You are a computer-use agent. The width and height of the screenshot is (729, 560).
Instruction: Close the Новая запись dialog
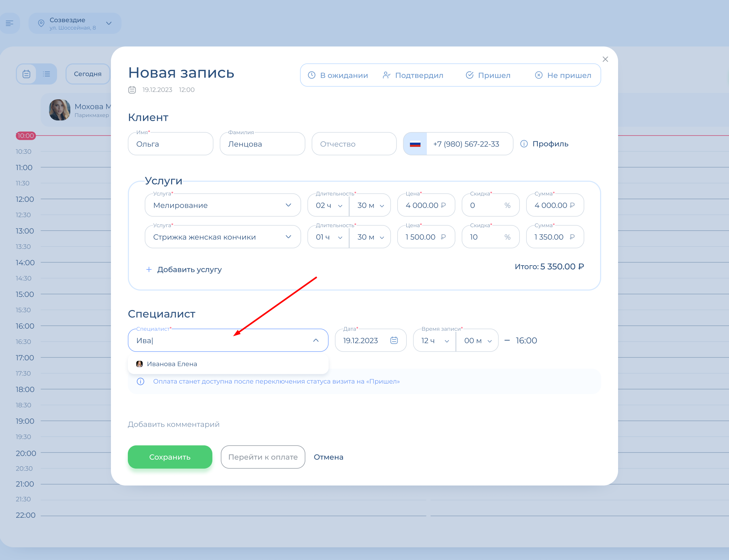point(605,59)
